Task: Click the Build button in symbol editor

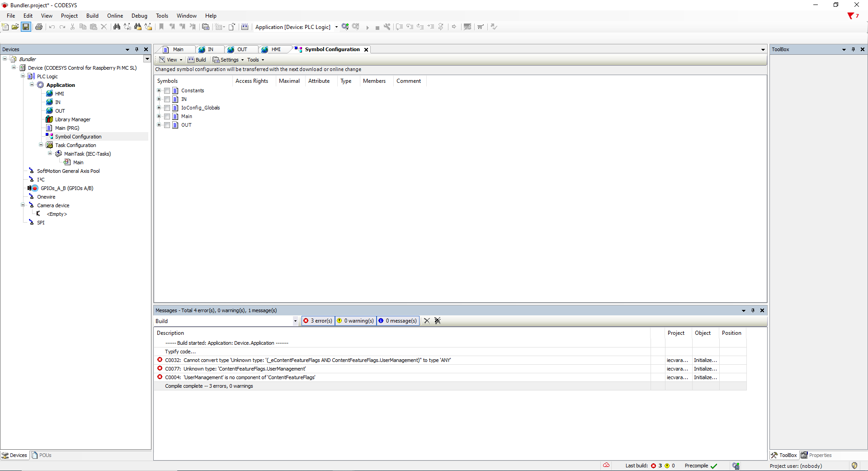Action: click(x=197, y=60)
